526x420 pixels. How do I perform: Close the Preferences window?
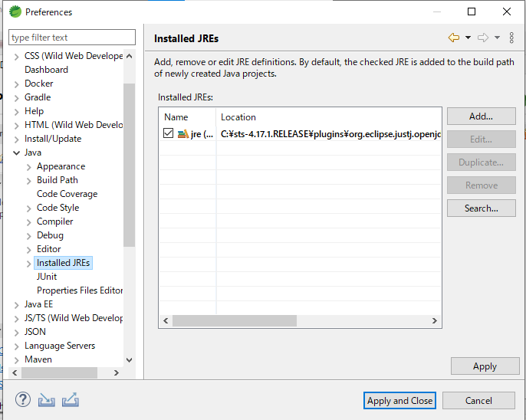coord(507,11)
